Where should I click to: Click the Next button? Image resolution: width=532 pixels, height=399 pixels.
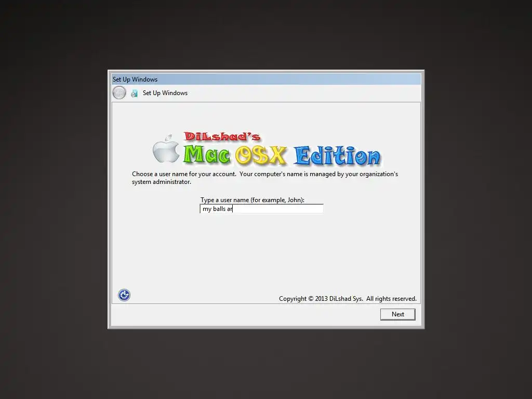tap(397, 314)
